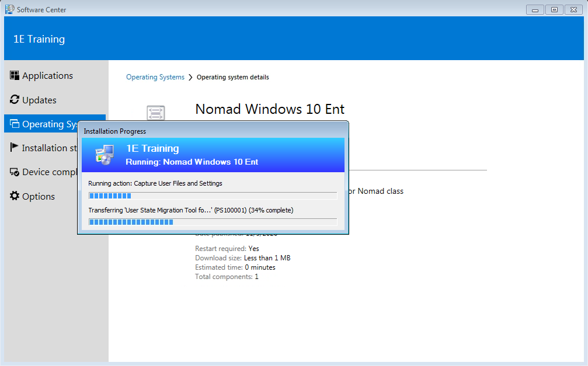The image size is (588, 366).
Task: Click the task sequence icon beside Nomad title
Action: (x=156, y=113)
